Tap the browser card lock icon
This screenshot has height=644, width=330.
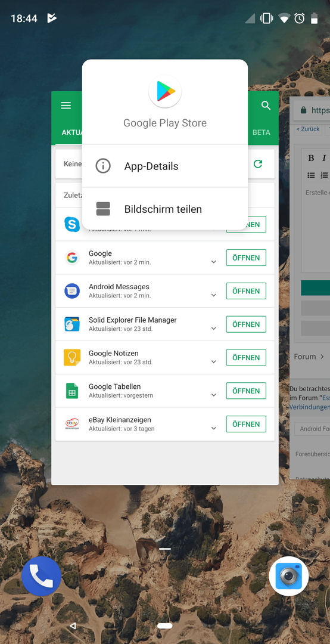[x=303, y=110]
